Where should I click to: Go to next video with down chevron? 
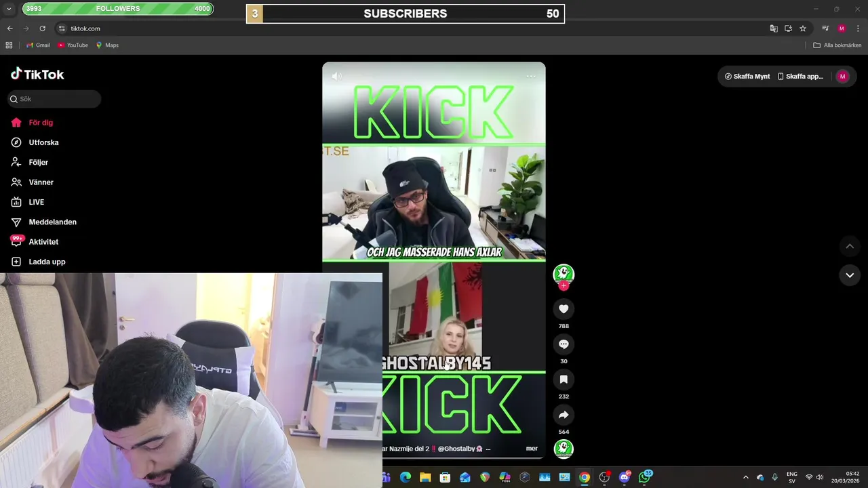[x=850, y=274]
